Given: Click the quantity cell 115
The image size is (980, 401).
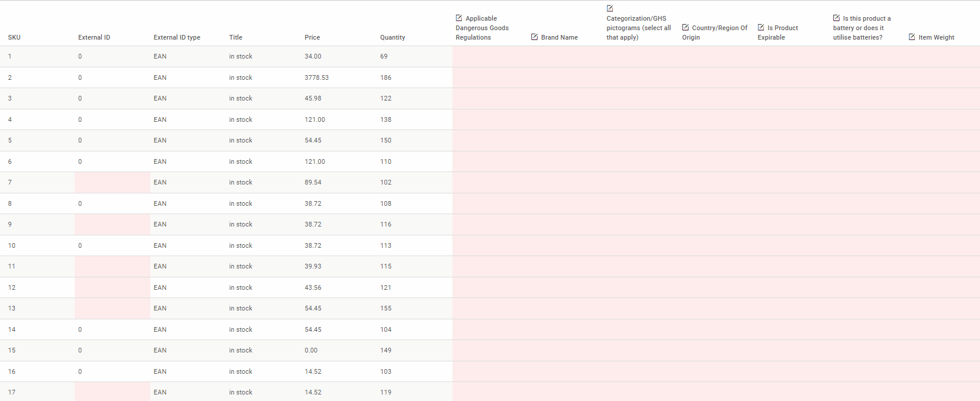Looking at the screenshot, I should tap(386, 266).
